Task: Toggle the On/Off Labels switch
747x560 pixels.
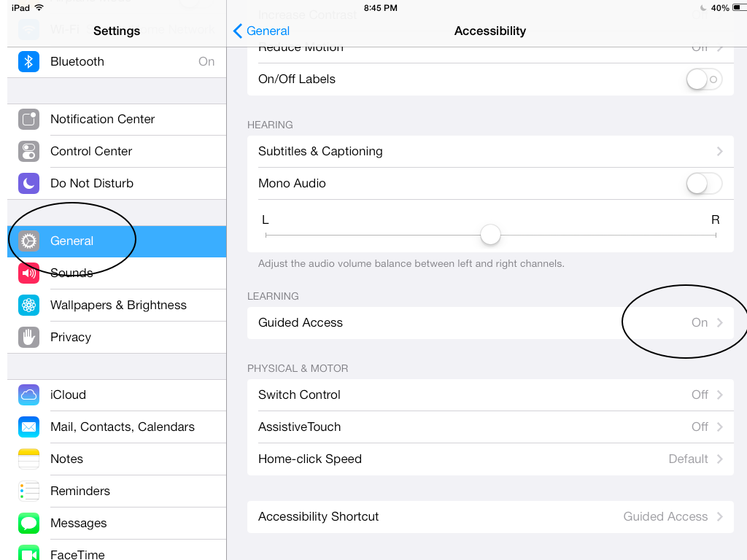Action: 703,79
